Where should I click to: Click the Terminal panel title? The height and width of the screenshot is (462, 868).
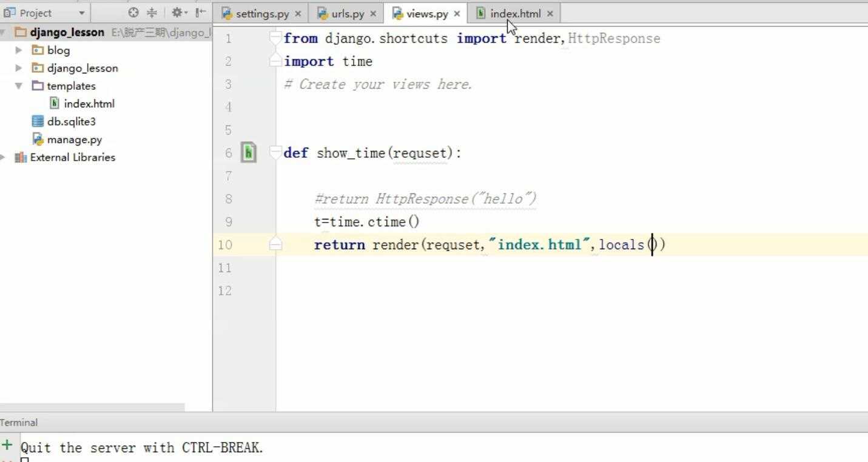click(x=19, y=423)
